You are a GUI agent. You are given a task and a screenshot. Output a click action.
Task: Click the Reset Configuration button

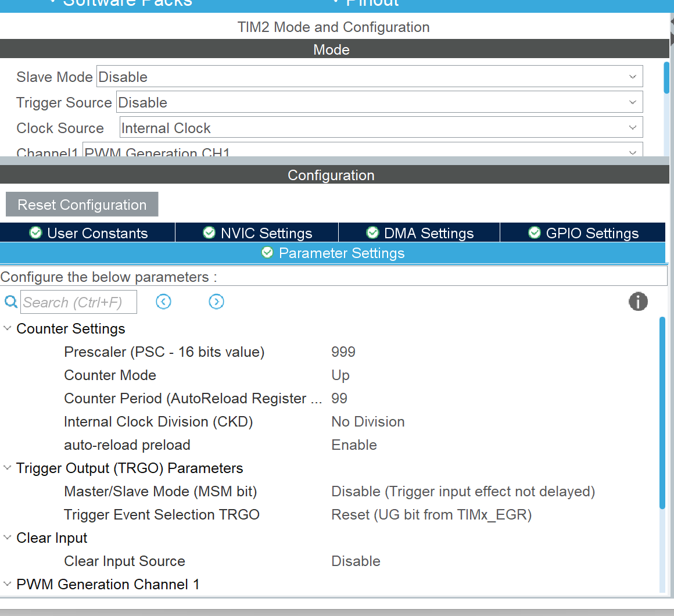82,205
